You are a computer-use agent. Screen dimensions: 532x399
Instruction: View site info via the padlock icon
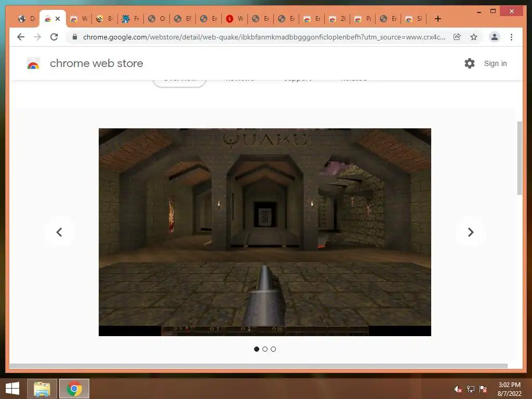coord(75,37)
